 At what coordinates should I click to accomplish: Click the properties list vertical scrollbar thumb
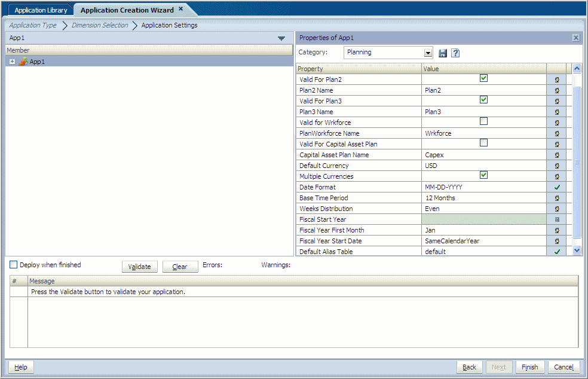point(577,162)
